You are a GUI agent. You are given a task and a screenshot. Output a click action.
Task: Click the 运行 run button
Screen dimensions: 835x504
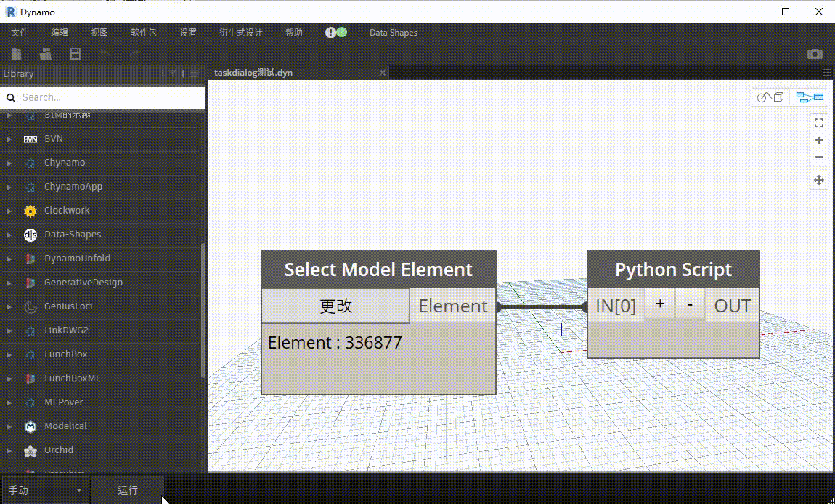click(x=128, y=490)
